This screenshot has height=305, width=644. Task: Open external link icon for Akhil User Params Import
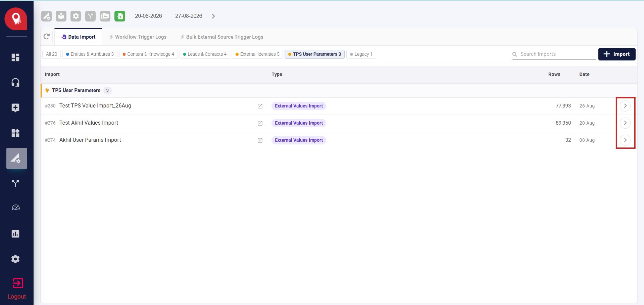260,140
